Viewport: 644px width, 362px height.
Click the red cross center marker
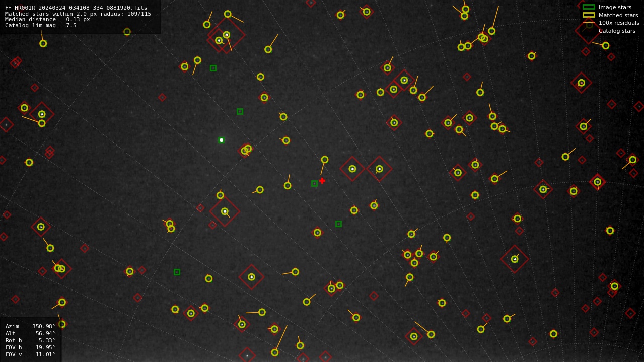[x=322, y=181]
